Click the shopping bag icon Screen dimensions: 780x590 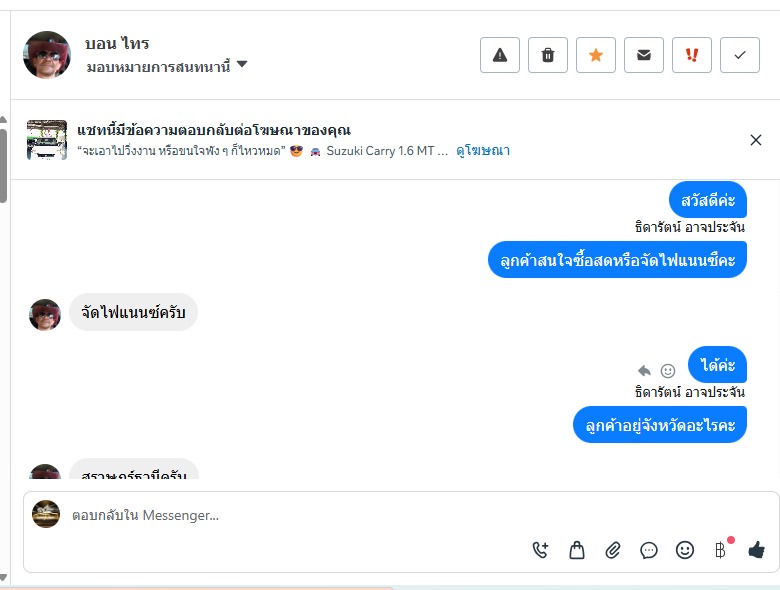pyautogui.click(x=577, y=549)
